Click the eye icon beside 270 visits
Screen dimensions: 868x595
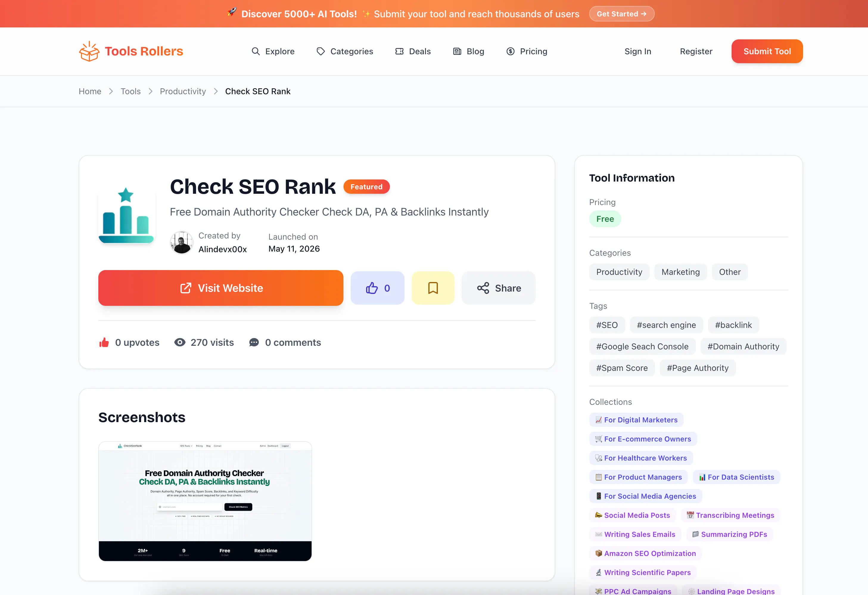point(180,342)
